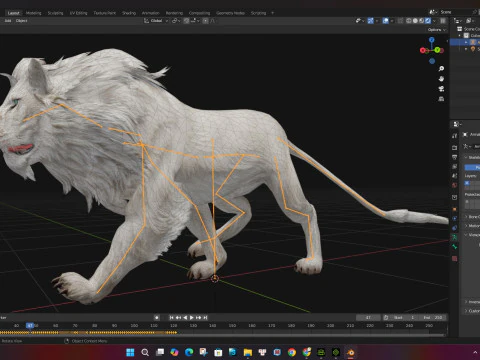Jump to the end frame of timeline

click(205, 318)
